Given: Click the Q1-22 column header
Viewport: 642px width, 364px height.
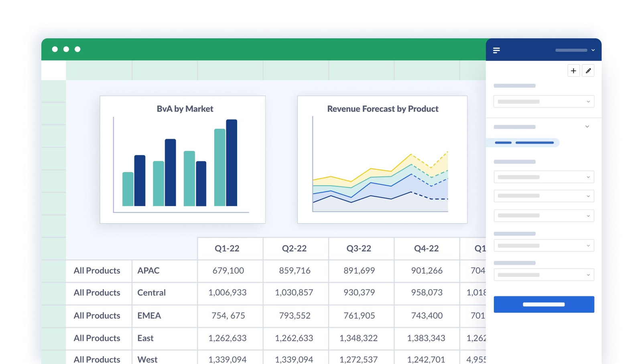Looking at the screenshot, I should pyautogui.click(x=227, y=249).
